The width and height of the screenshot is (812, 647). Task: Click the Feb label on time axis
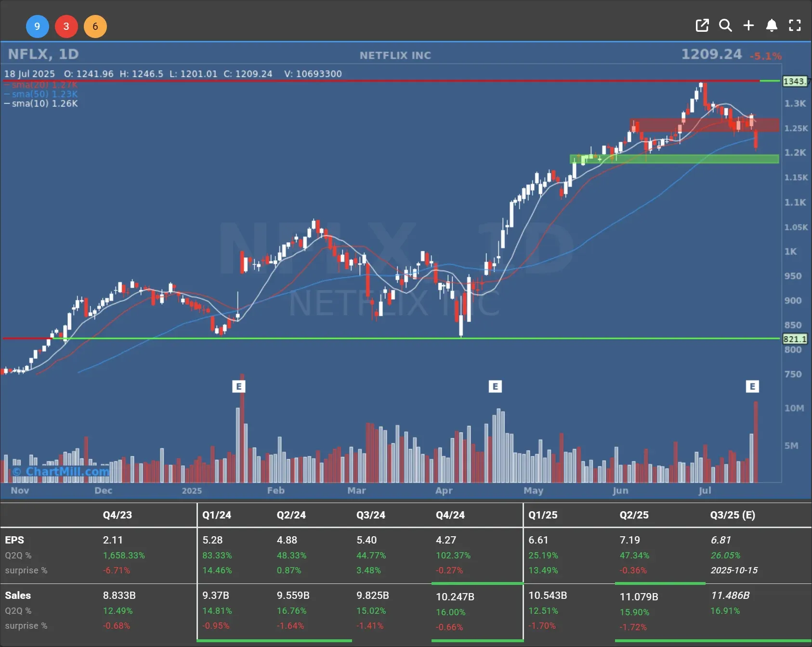pos(275,490)
